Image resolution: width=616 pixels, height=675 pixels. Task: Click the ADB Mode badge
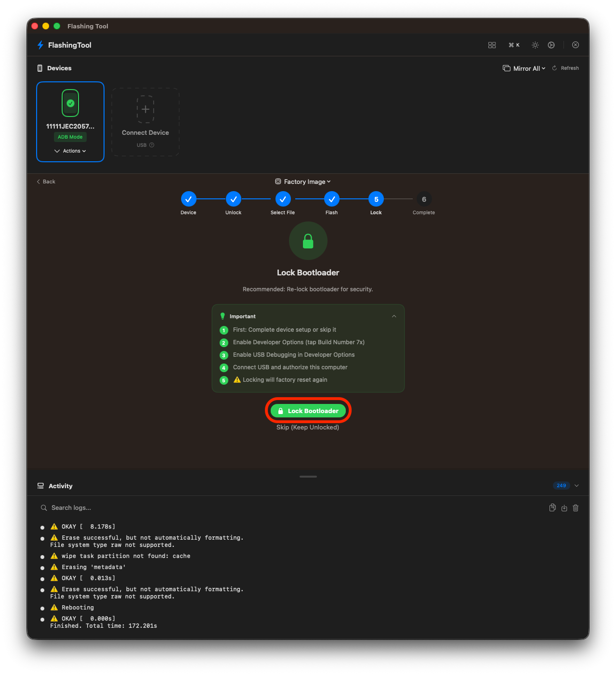tap(70, 137)
